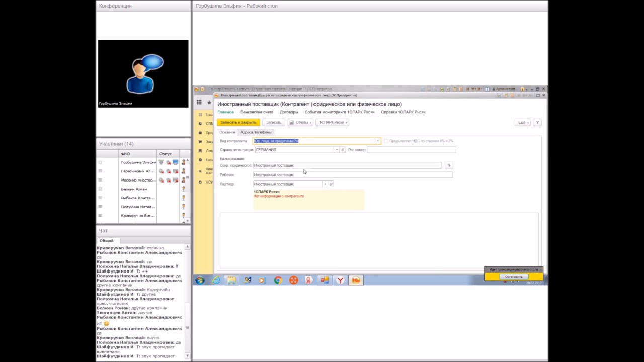Click the Записать button
644x362 pixels.
[x=273, y=122]
